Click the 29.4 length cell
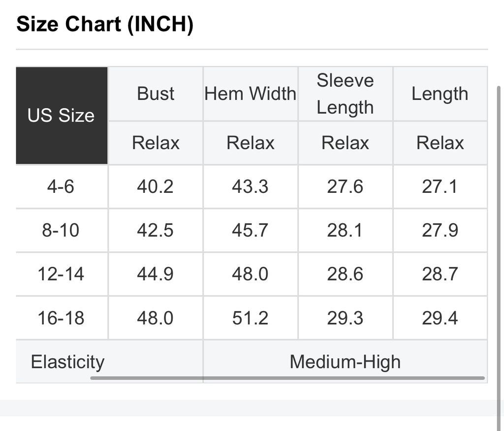This screenshot has height=431, width=504. (x=440, y=318)
